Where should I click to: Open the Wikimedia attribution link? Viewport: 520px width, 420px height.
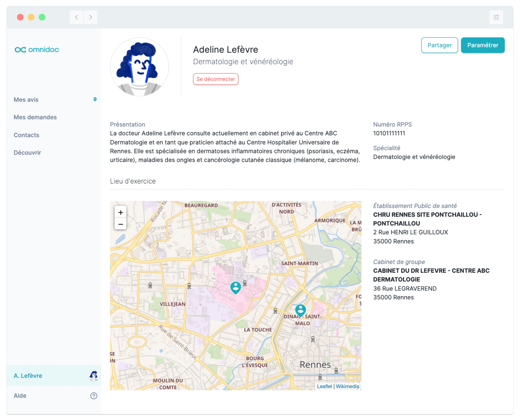click(x=347, y=386)
